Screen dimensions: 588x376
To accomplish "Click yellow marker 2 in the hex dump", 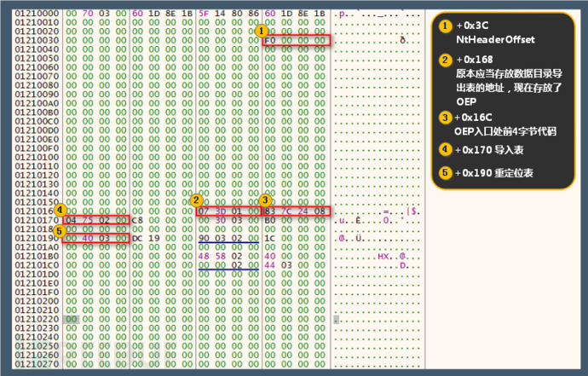I will point(196,200).
